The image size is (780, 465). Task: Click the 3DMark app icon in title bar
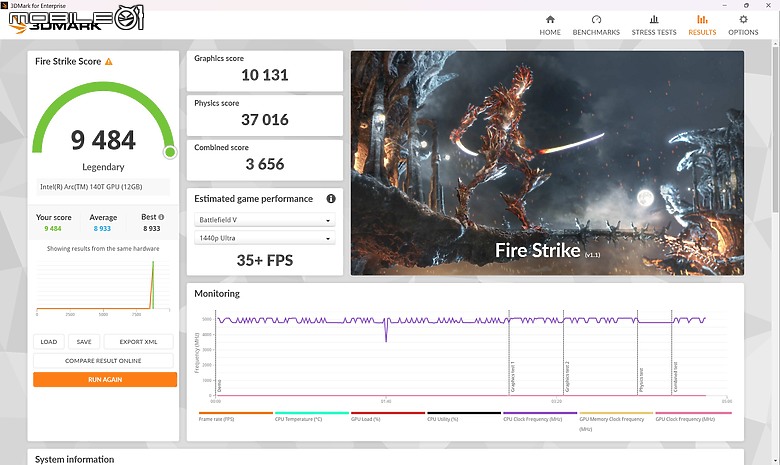4,5
